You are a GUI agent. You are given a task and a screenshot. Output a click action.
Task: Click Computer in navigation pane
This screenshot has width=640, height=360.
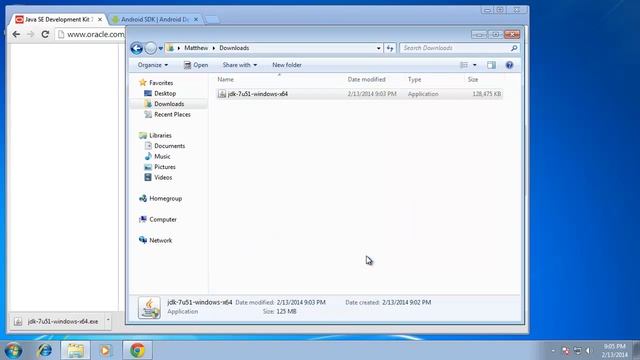163,220
